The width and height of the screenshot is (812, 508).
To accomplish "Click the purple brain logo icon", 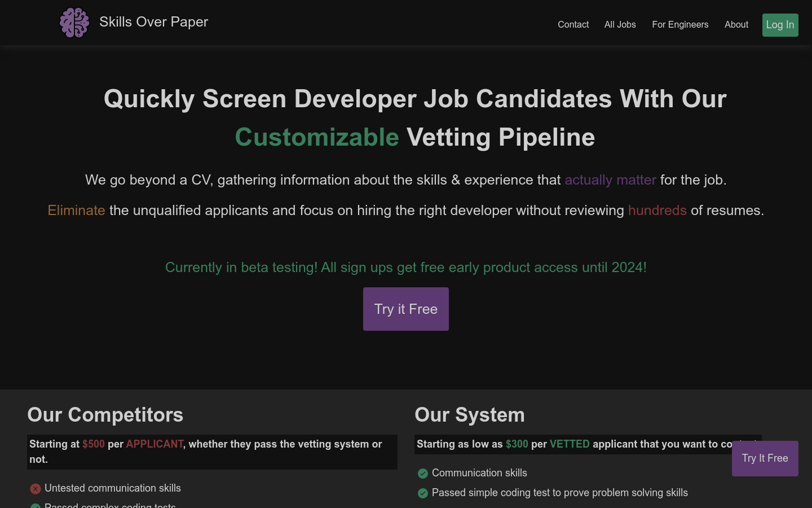I will click(x=74, y=23).
